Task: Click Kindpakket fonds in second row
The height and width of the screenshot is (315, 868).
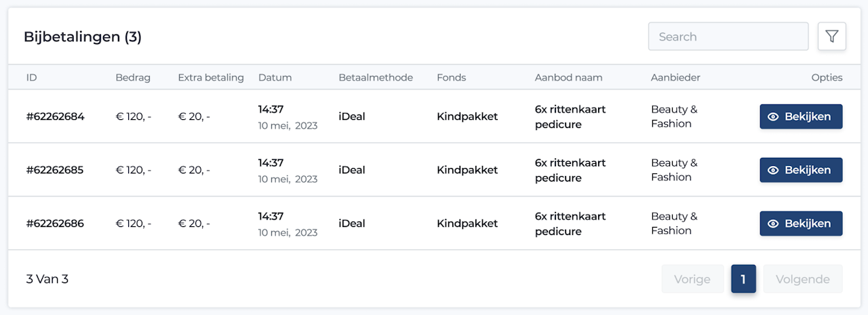Action: pos(467,170)
